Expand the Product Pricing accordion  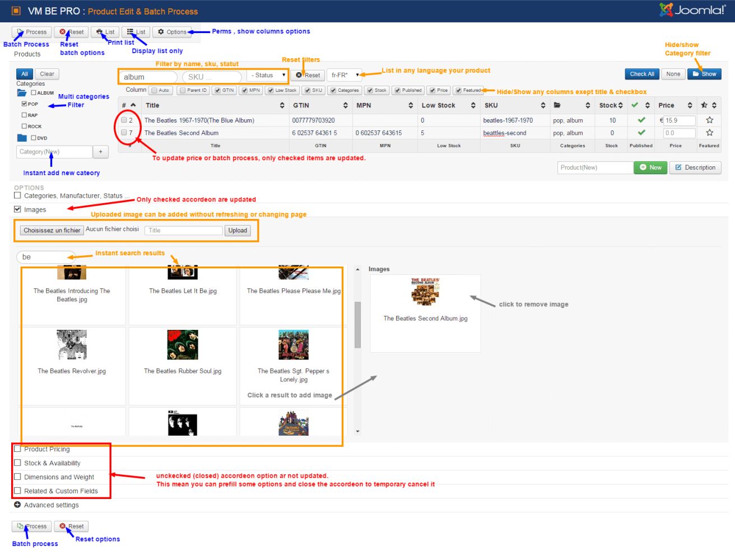click(17, 449)
